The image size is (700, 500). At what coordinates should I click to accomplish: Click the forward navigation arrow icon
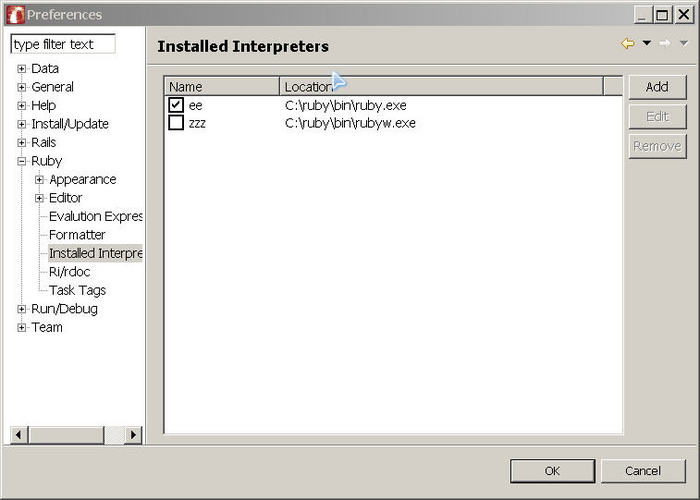[x=665, y=43]
